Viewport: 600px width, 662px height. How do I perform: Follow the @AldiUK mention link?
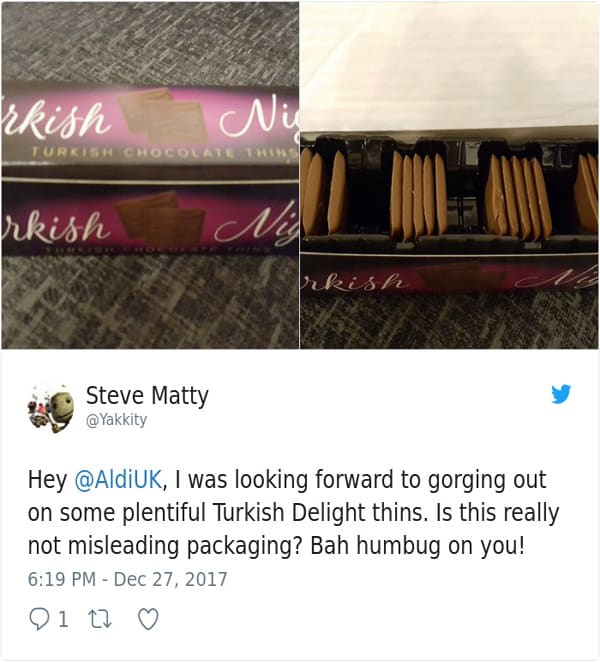click(118, 480)
